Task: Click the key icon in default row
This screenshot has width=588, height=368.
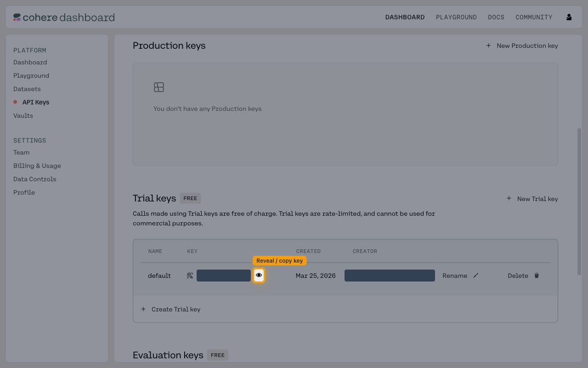Action: click(x=190, y=276)
